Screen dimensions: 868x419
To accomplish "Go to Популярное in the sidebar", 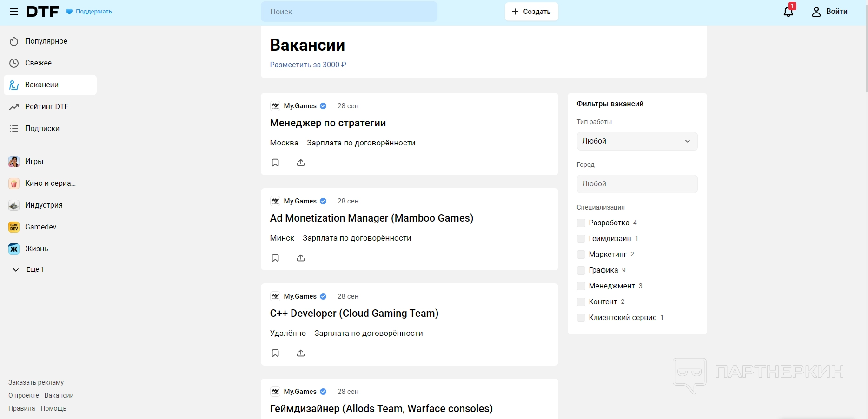I will click(46, 41).
